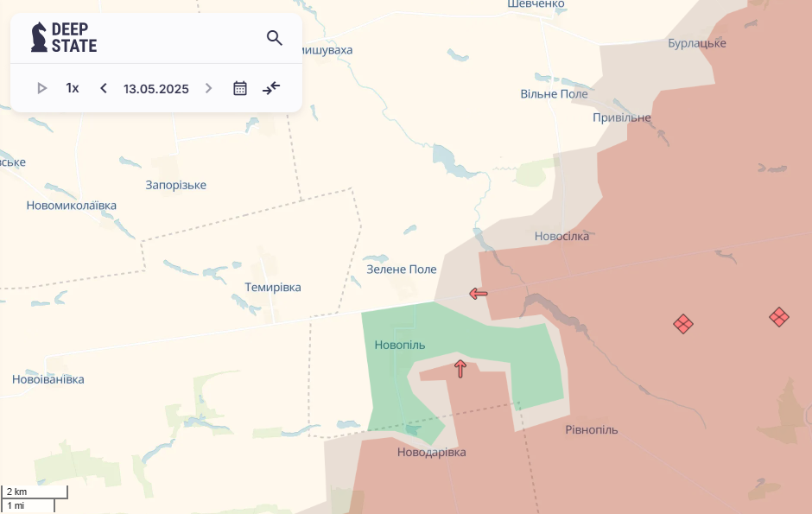The image size is (812, 514).
Task: Click the Новодарівка settlement label
Action: pyautogui.click(x=431, y=452)
